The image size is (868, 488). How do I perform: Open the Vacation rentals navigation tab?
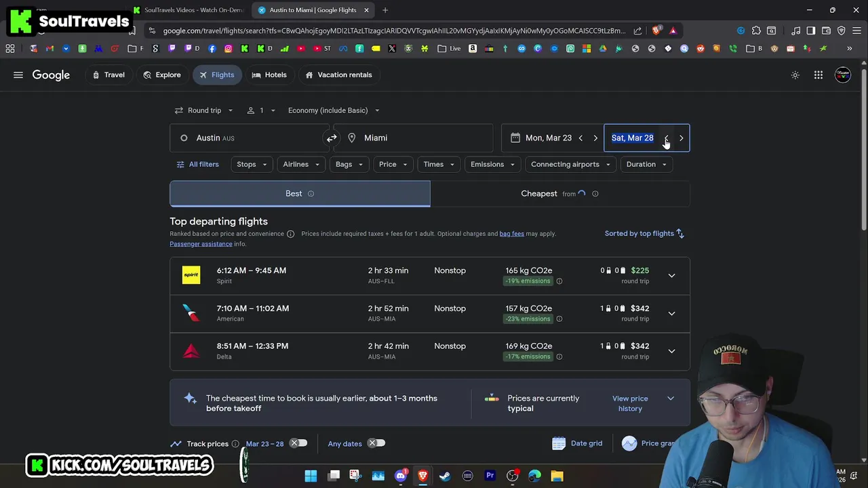pos(338,75)
